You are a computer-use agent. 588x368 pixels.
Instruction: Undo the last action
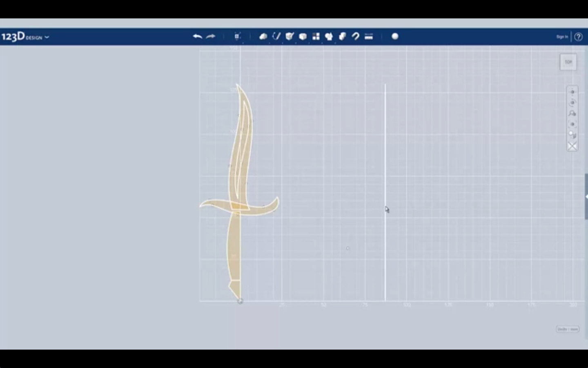[198, 36]
